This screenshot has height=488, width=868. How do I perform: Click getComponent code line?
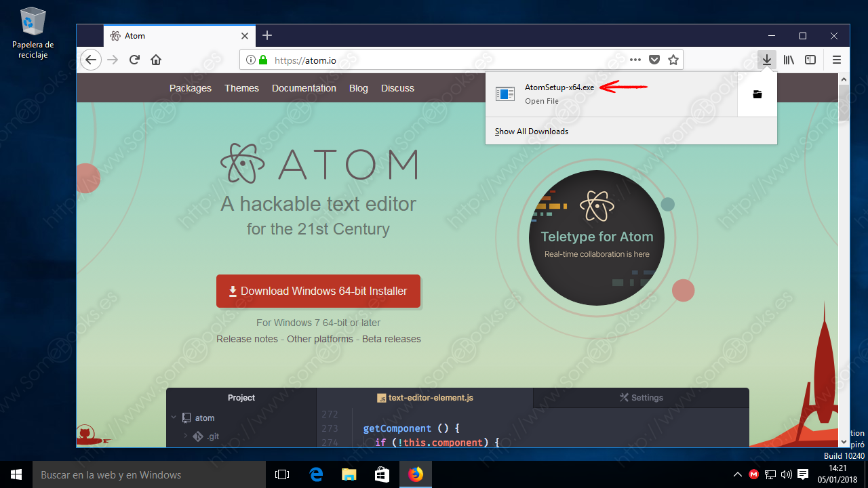click(412, 428)
